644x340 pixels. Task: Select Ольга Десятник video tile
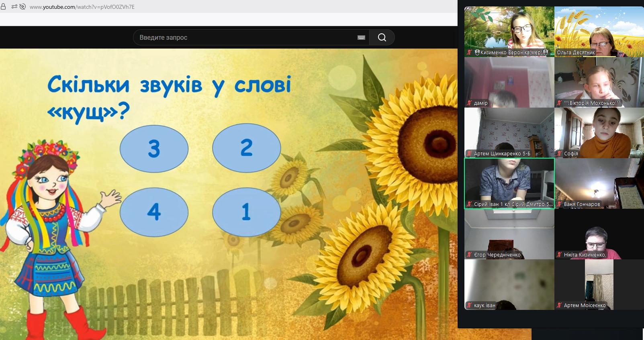[x=599, y=31]
